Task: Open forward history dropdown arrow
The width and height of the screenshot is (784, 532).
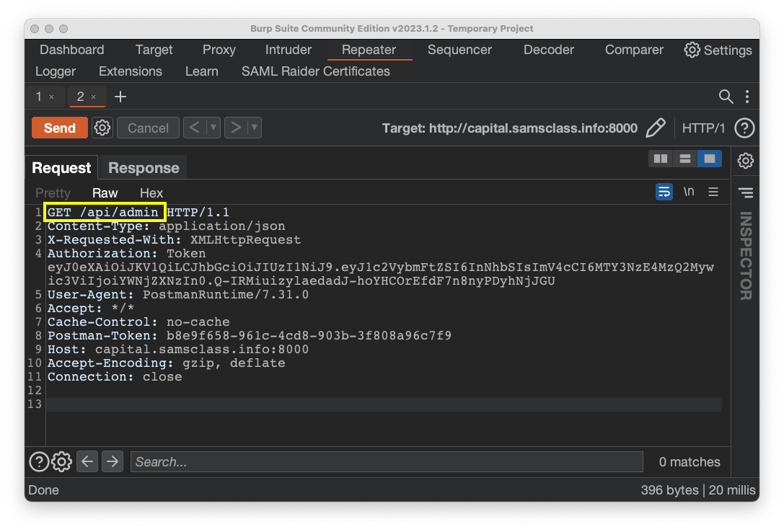Action: pyautogui.click(x=255, y=128)
